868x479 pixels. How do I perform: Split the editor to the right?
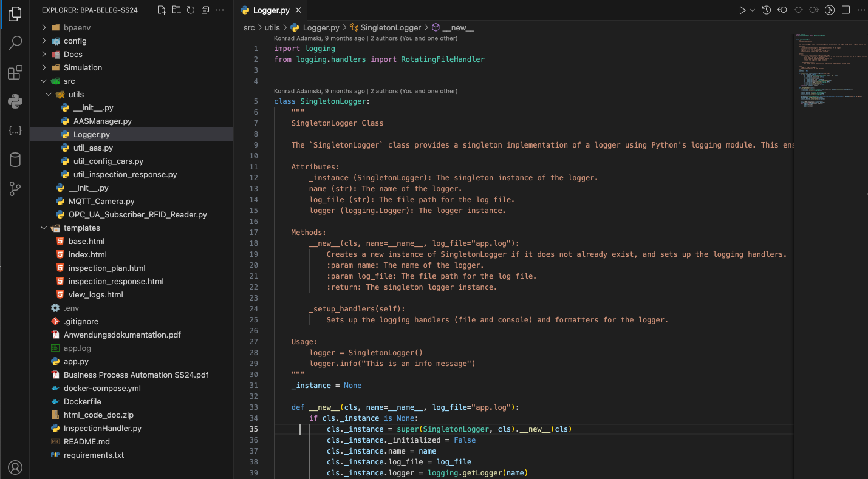[845, 10]
